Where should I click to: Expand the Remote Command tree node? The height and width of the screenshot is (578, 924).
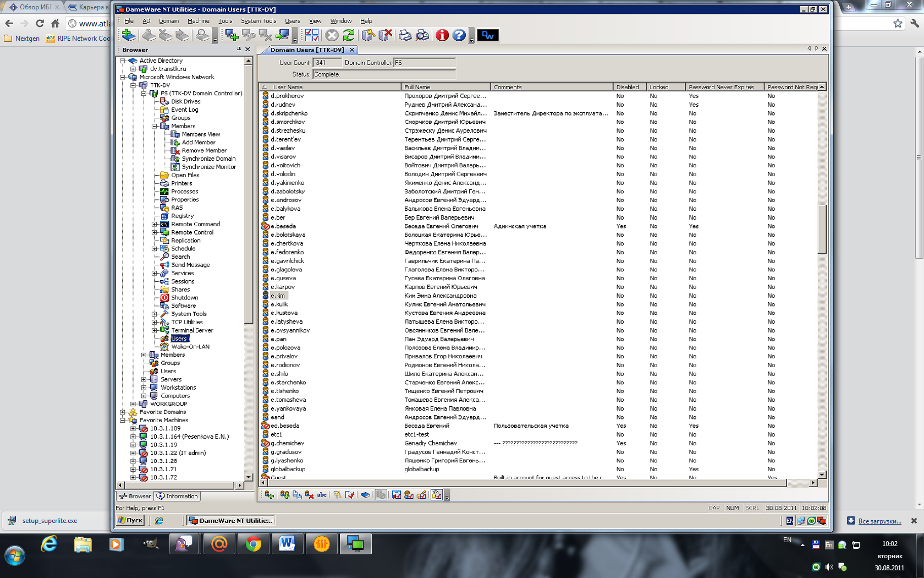point(155,224)
